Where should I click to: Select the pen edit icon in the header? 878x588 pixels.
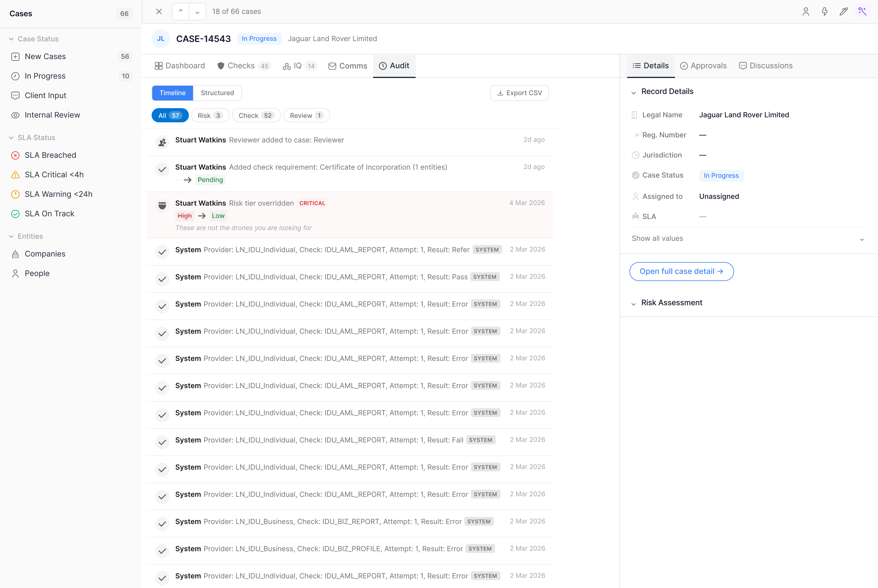tap(843, 12)
